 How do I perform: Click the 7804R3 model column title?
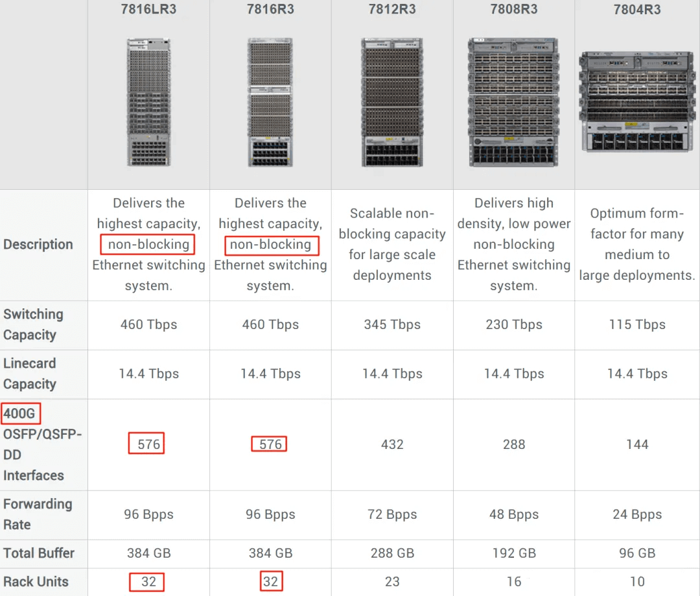(637, 10)
